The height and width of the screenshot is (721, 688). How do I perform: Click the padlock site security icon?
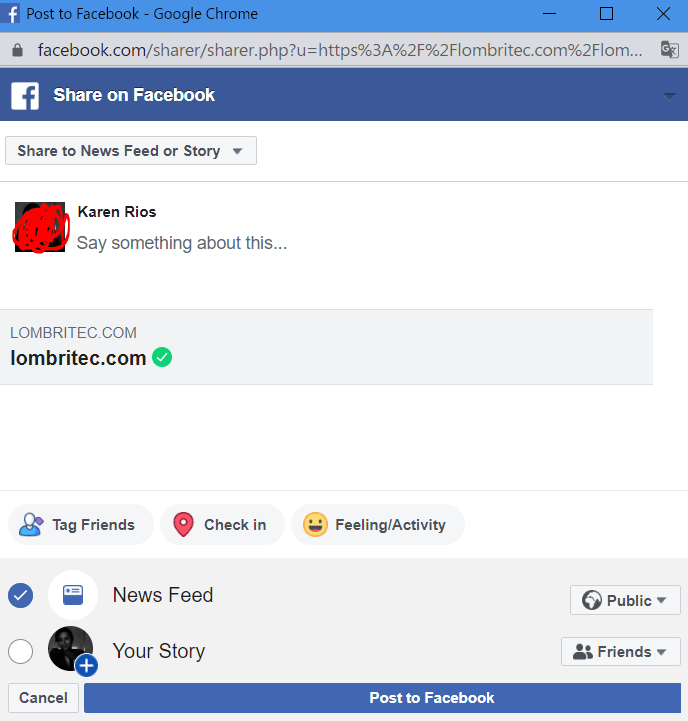tap(17, 50)
